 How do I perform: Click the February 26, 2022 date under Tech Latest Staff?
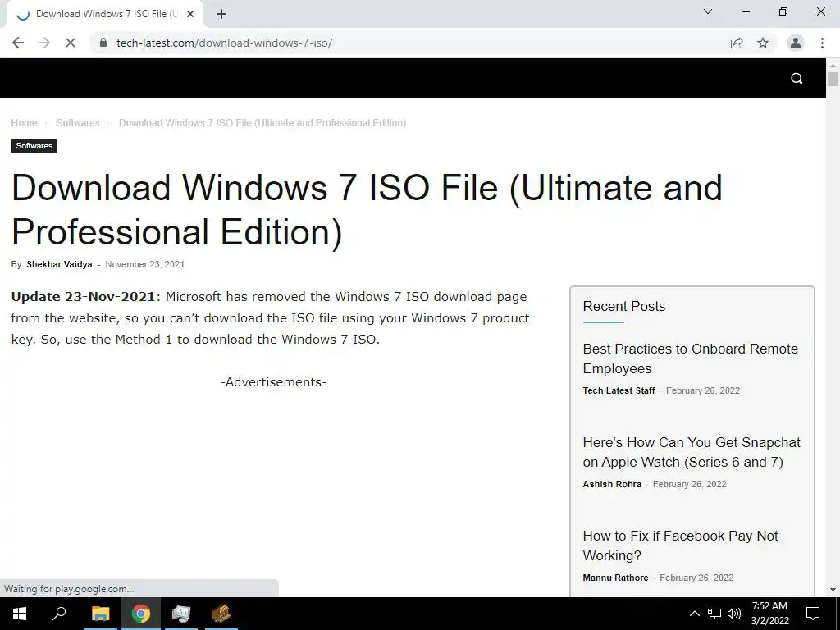tap(703, 390)
